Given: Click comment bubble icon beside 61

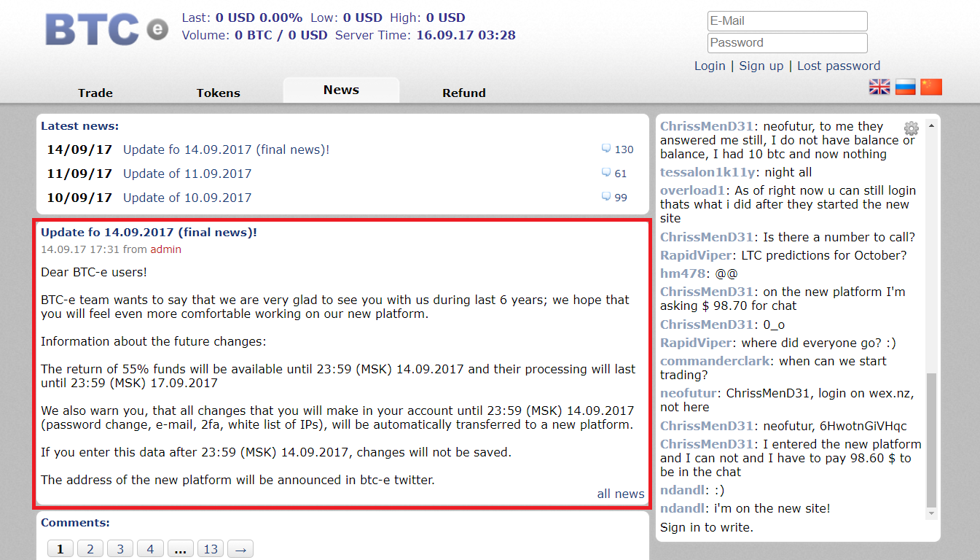Looking at the screenshot, I should pyautogui.click(x=605, y=173).
